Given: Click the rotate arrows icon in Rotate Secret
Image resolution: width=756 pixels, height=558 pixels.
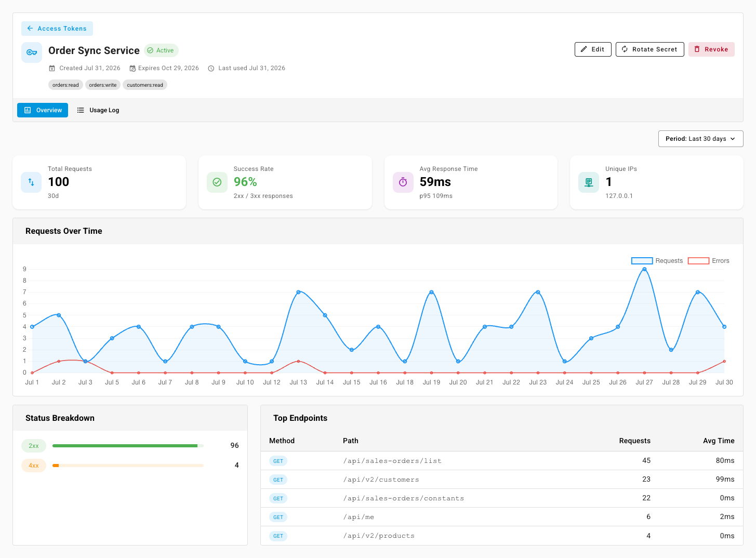Looking at the screenshot, I should (625, 49).
